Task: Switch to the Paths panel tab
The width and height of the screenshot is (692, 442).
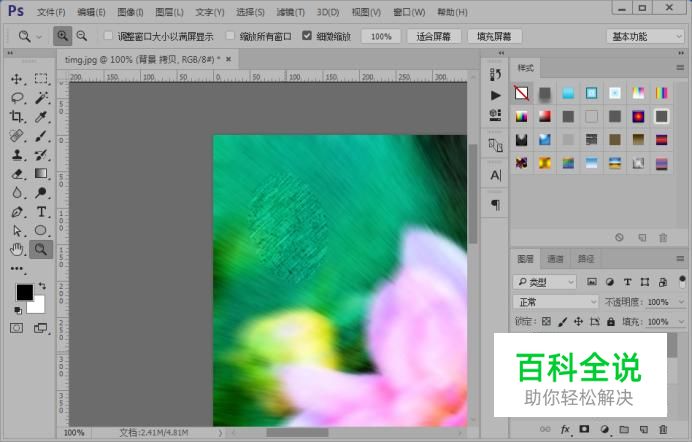Action: tap(586, 259)
